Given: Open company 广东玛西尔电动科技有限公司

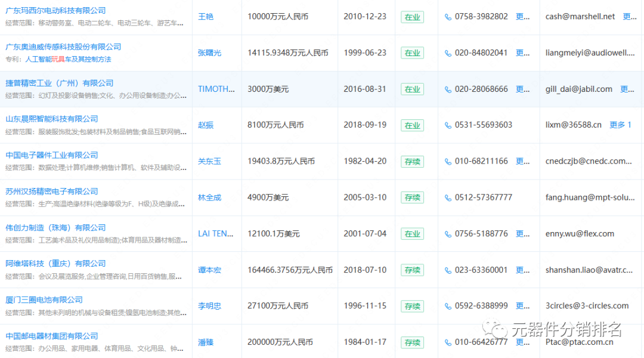Looking at the screenshot, I should coord(55,11).
